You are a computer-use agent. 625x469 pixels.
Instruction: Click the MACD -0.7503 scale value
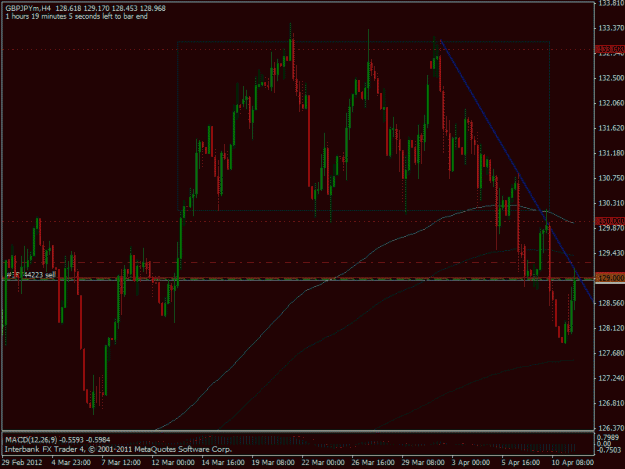[x=608, y=450]
